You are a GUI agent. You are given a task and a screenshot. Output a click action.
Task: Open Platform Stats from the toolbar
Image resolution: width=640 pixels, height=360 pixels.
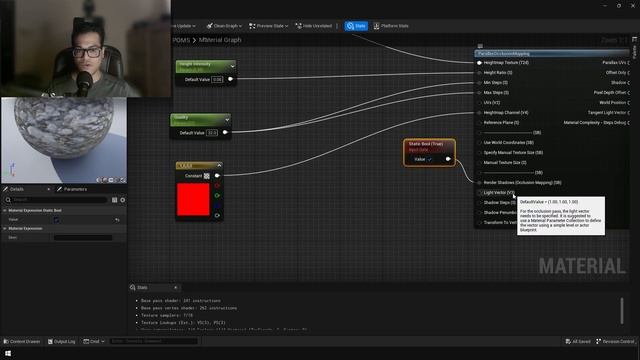point(391,26)
